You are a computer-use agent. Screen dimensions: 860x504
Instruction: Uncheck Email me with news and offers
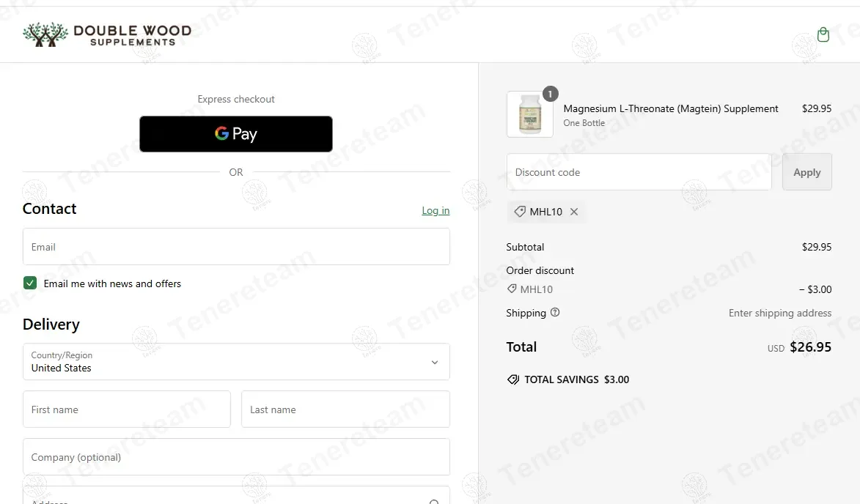click(x=30, y=283)
